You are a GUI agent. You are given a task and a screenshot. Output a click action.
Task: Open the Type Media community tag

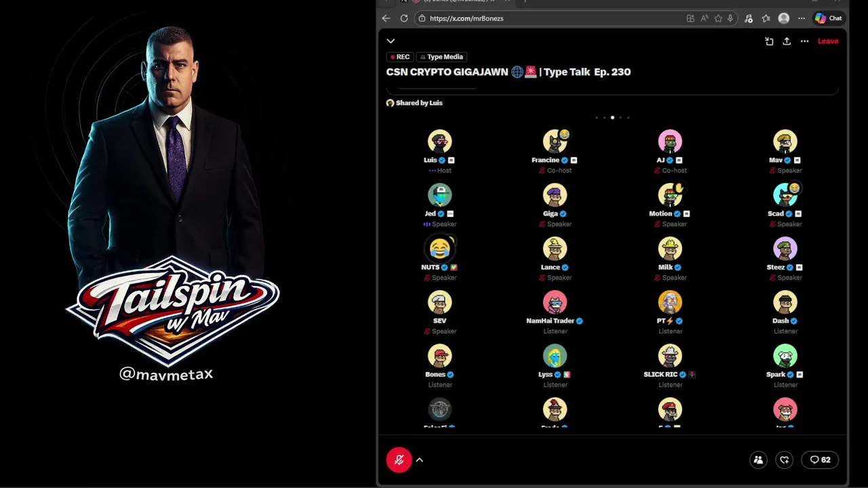tap(441, 57)
